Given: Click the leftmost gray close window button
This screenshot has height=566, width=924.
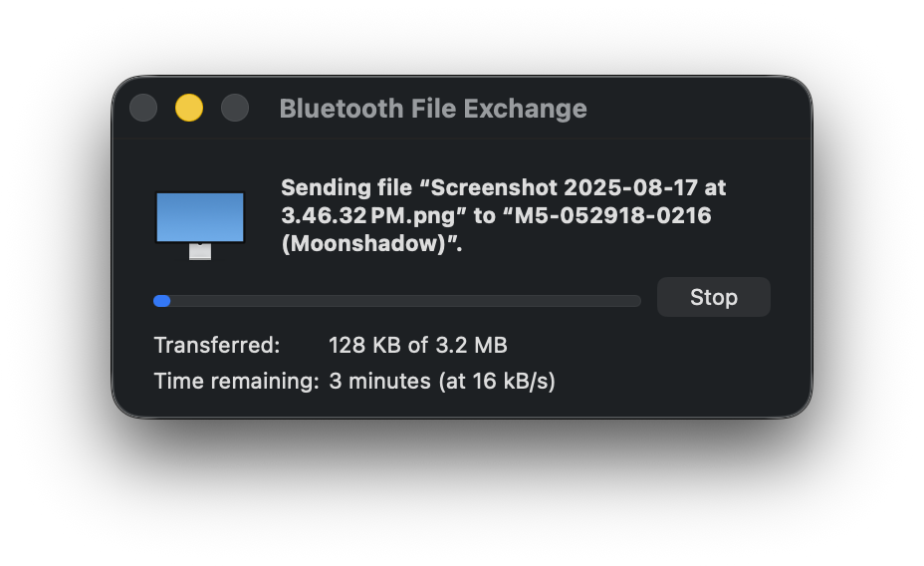Looking at the screenshot, I should pos(143,108).
